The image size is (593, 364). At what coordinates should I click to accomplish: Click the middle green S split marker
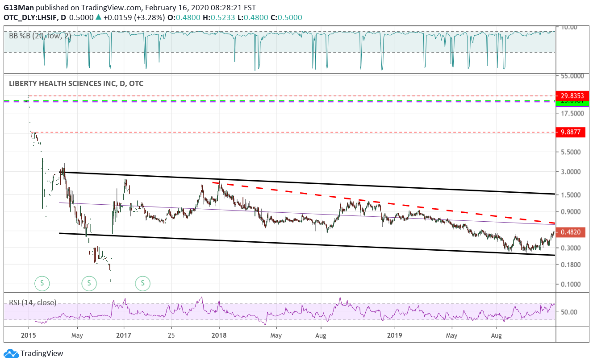point(89,282)
